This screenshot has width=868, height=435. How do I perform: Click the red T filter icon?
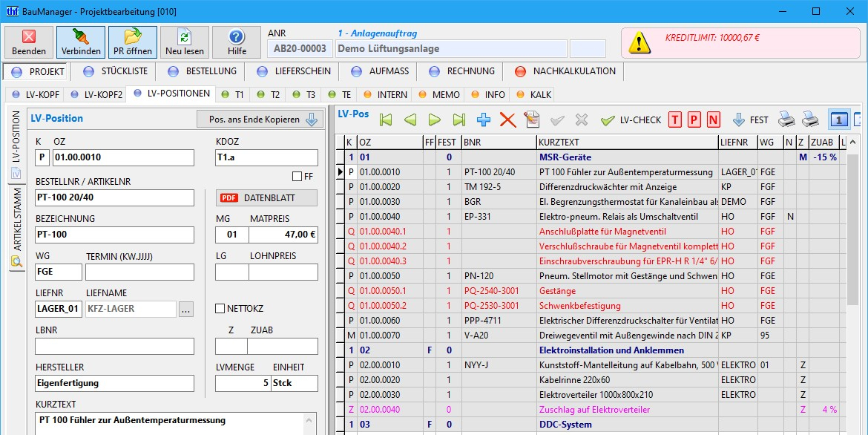tap(675, 120)
